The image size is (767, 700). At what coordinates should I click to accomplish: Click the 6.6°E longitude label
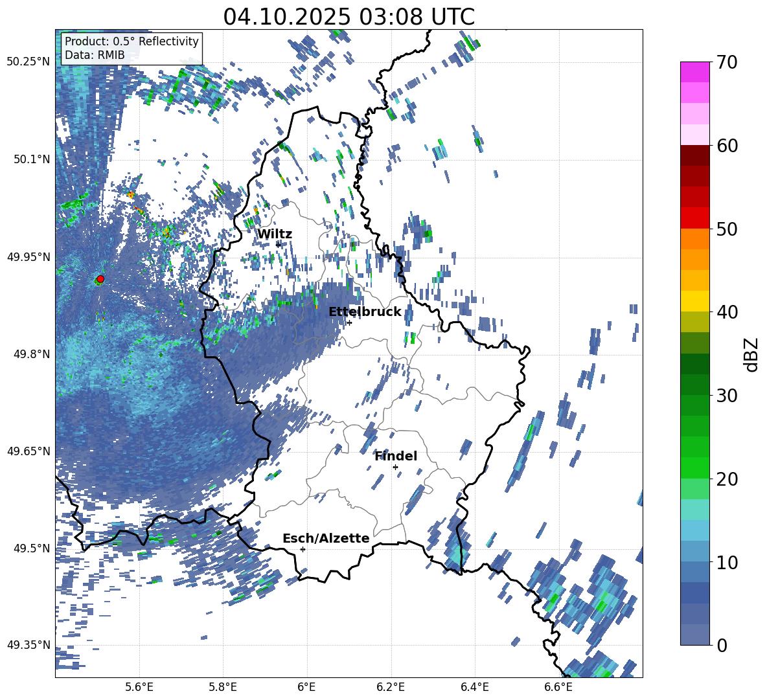[558, 687]
